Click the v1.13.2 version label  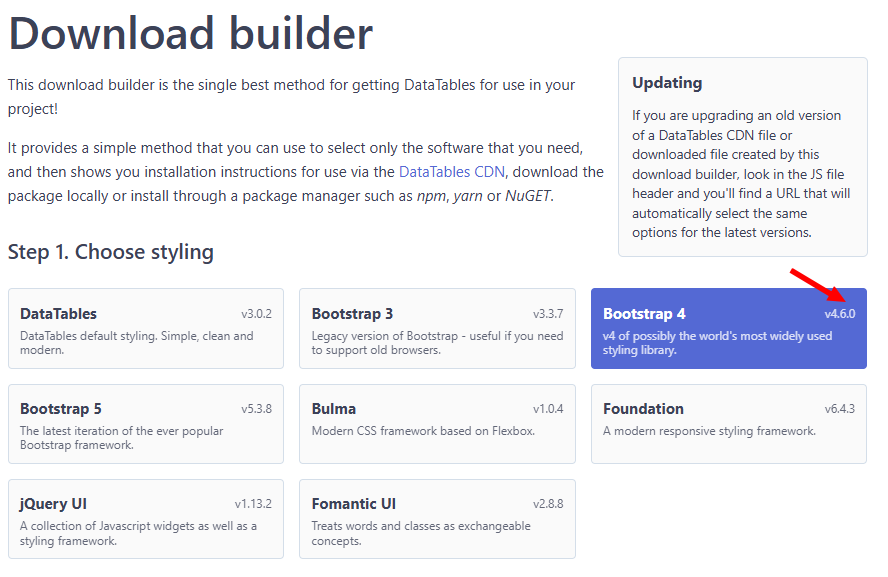click(253, 504)
